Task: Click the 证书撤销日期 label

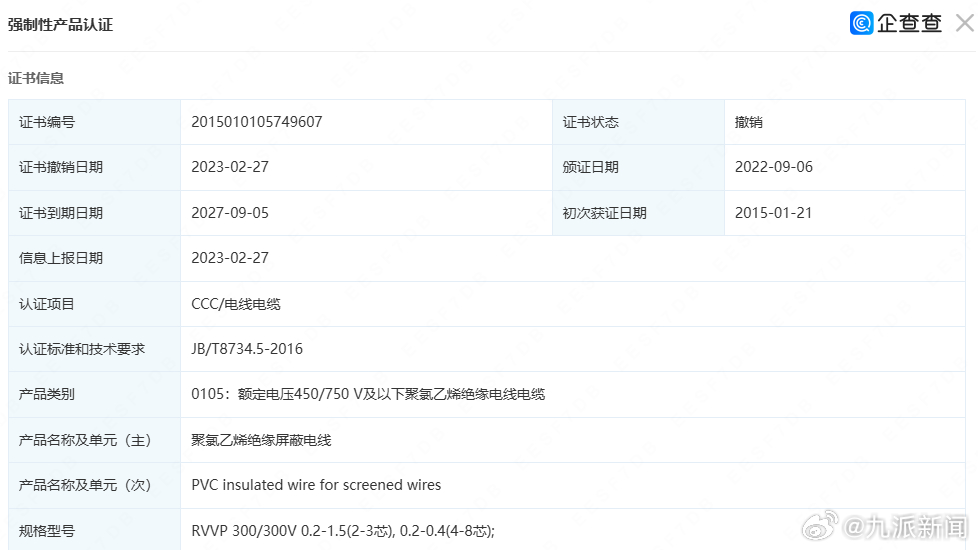Action: 61,167
